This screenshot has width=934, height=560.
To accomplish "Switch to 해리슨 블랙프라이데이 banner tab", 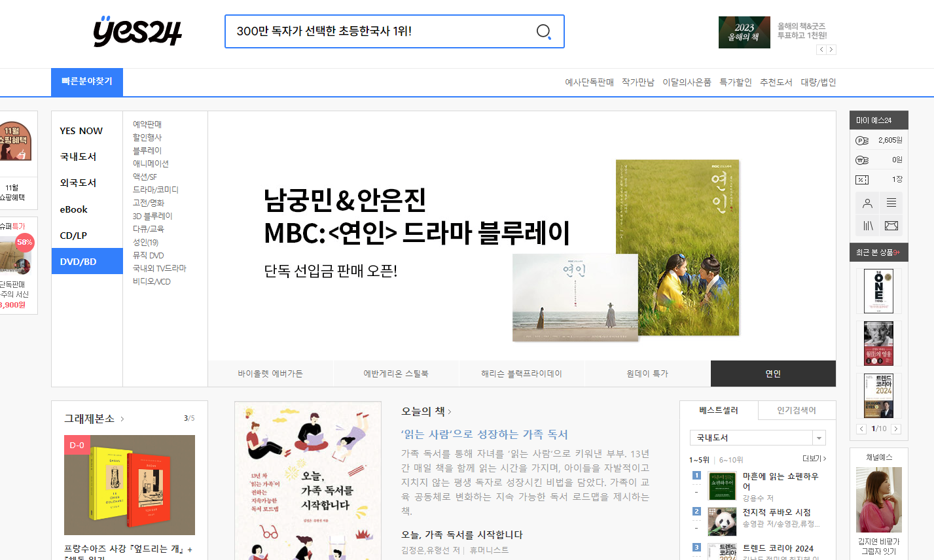I will click(522, 374).
